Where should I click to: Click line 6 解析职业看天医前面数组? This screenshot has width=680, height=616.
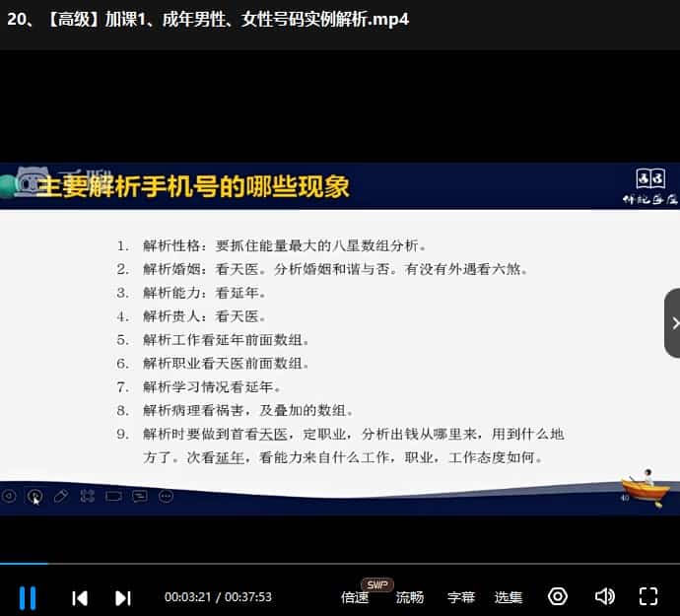pyautogui.click(x=226, y=363)
